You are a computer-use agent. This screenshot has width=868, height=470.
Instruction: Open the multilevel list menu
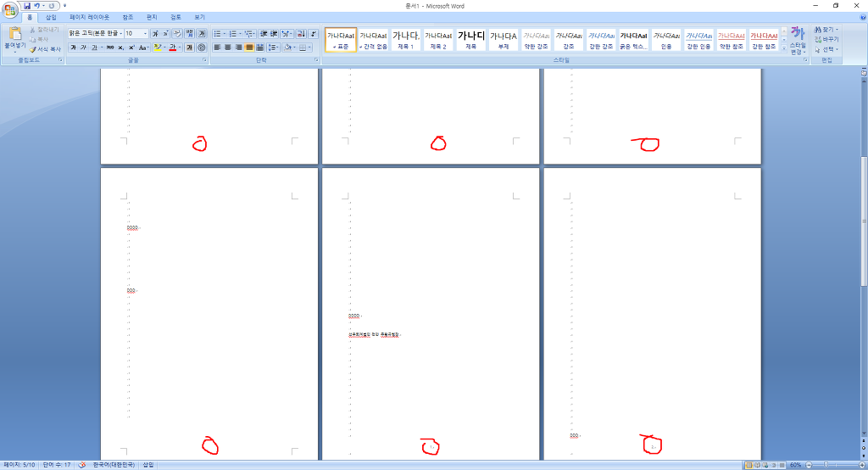point(248,34)
